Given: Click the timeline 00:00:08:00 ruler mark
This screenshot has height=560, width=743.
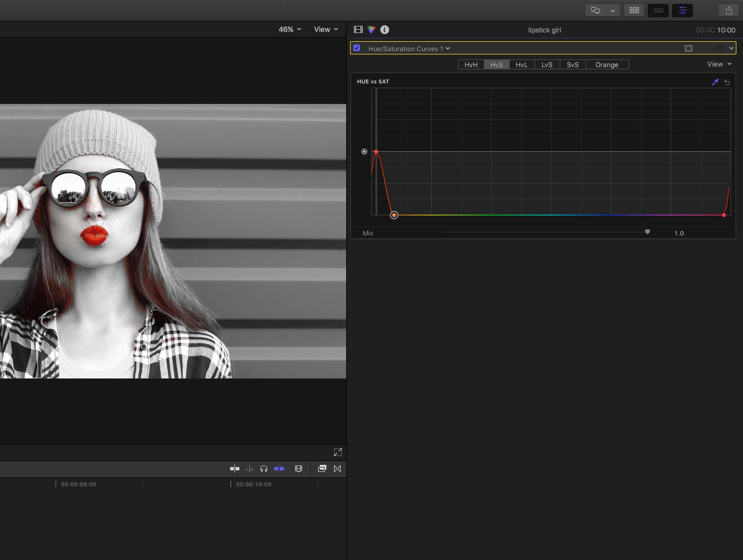Looking at the screenshot, I should click(x=79, y=485).
